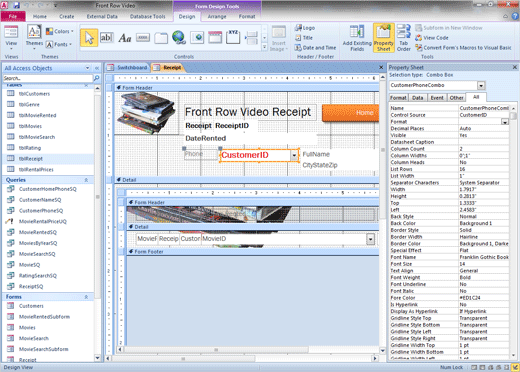The image size is (520, 372).
Task: Open the CustomerID combo box arrow
Action: click(x=294, y=155)
